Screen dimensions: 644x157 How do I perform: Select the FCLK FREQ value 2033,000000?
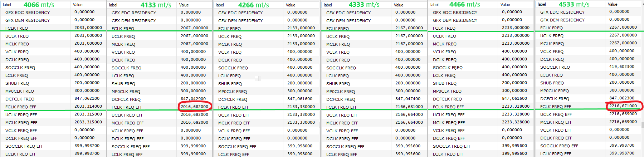pos(88,28)
